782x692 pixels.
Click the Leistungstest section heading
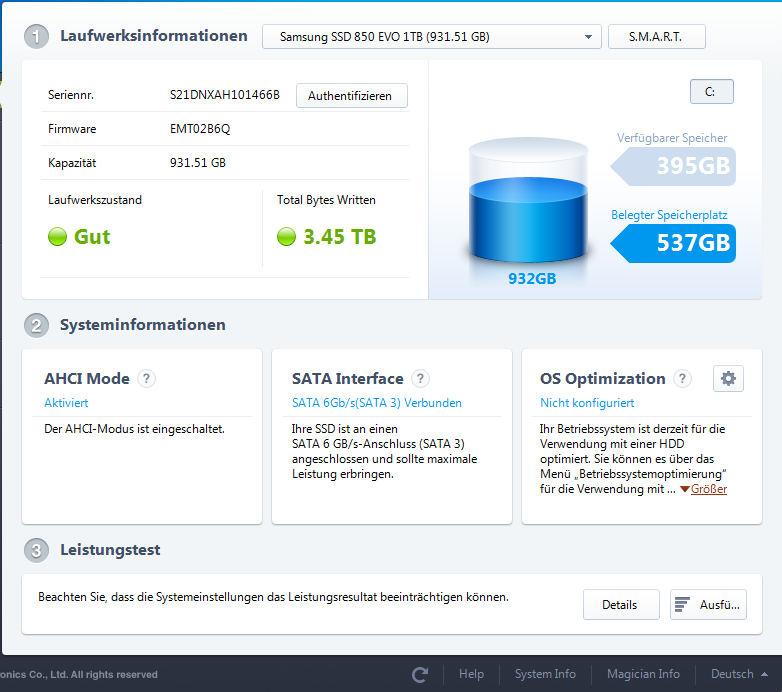[x=110, y=550]
